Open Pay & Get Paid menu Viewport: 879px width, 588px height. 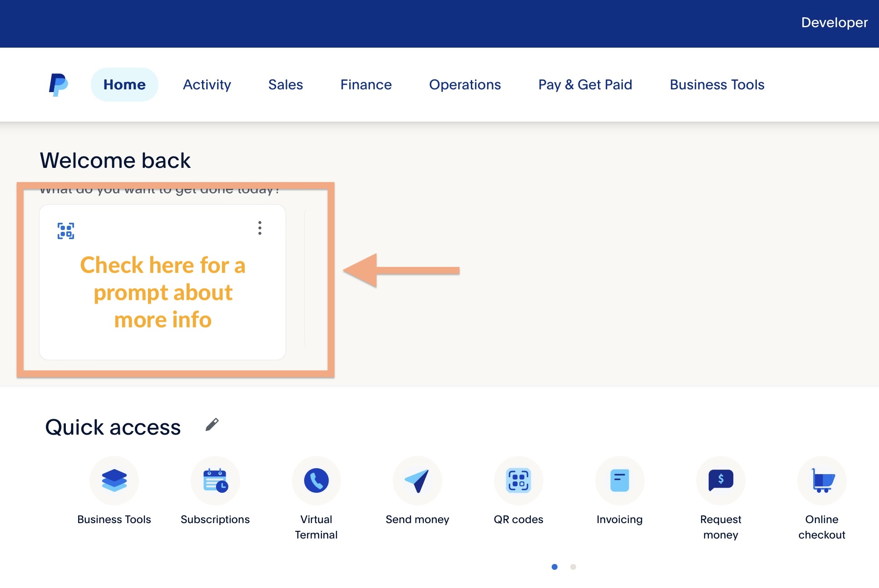[x=585, y=85]
